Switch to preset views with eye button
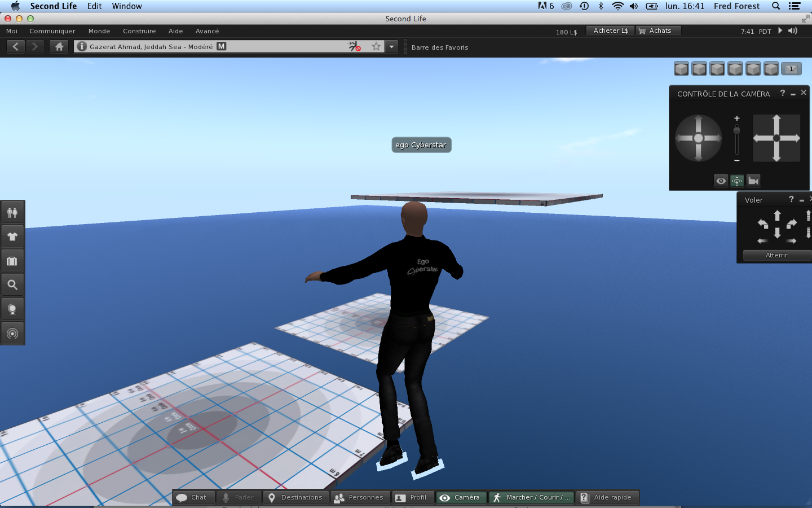Screen dimensions: 812x508 click(721, 181)
